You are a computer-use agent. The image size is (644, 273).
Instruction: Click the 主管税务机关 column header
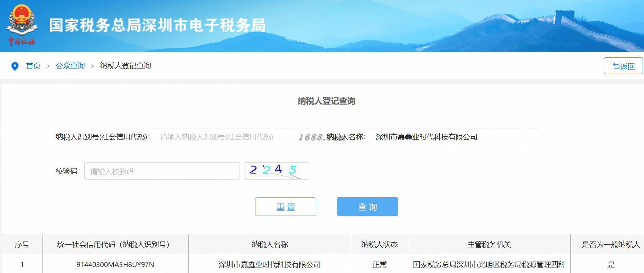(489, 244)
